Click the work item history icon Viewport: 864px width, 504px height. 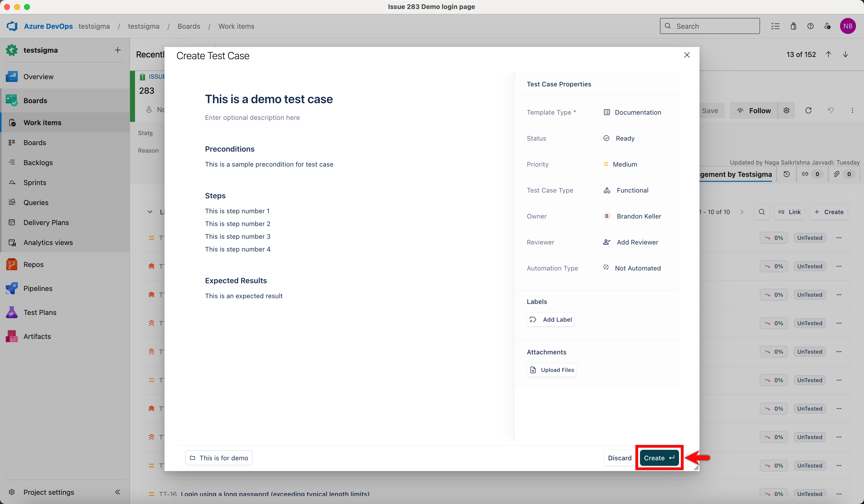[x=786, y=174]
